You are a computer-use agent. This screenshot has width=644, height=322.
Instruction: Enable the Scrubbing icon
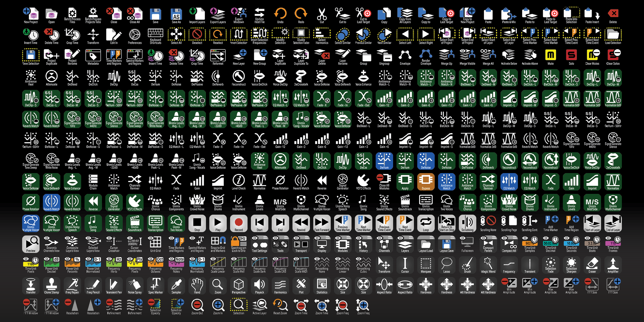pyautogui.click(x=467, y=223)
